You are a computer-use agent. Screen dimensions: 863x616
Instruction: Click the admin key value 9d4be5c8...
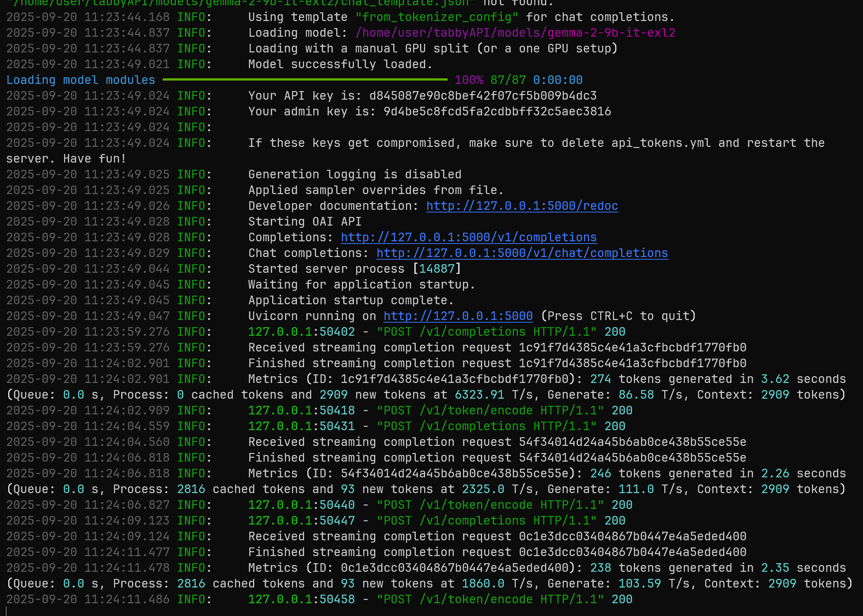pyautogui.click(x=497, y=112)
